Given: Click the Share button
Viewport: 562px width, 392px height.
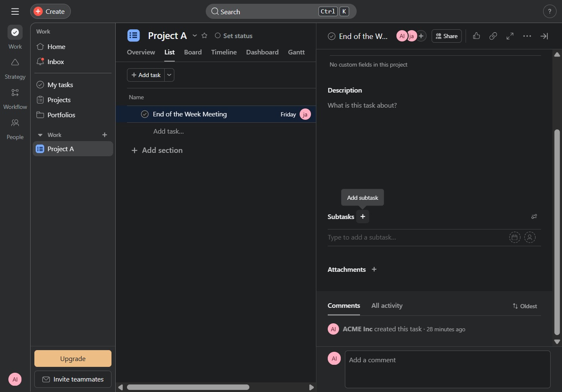Looking at the screenshot, I should coord(447,36).
